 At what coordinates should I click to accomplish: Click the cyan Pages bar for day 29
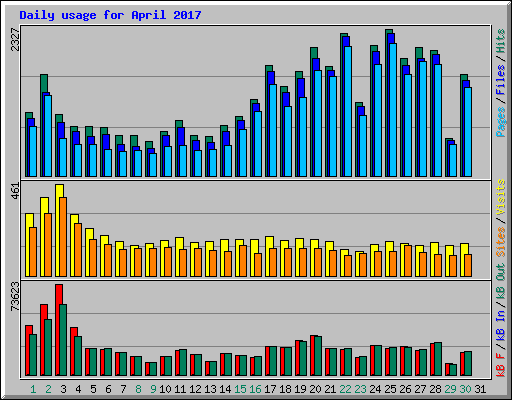pos(453,160)
